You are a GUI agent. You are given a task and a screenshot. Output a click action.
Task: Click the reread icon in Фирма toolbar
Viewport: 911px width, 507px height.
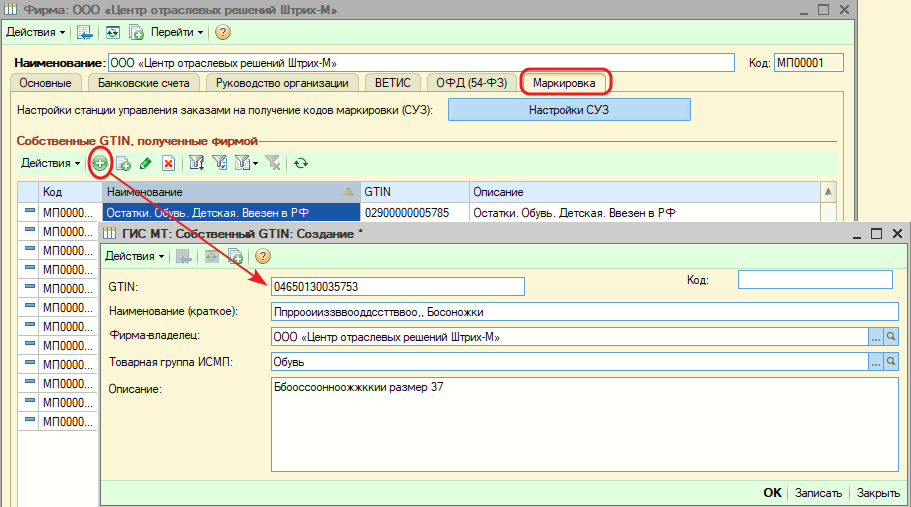click(112, 33)
